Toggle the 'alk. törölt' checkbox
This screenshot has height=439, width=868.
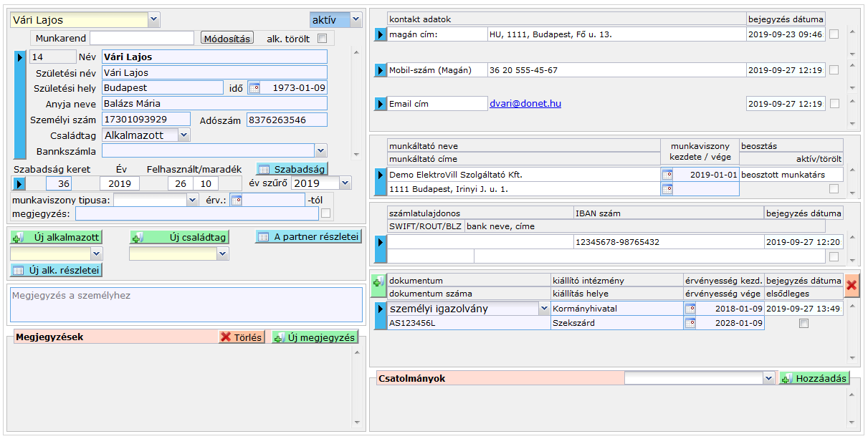tap(323, 39)
